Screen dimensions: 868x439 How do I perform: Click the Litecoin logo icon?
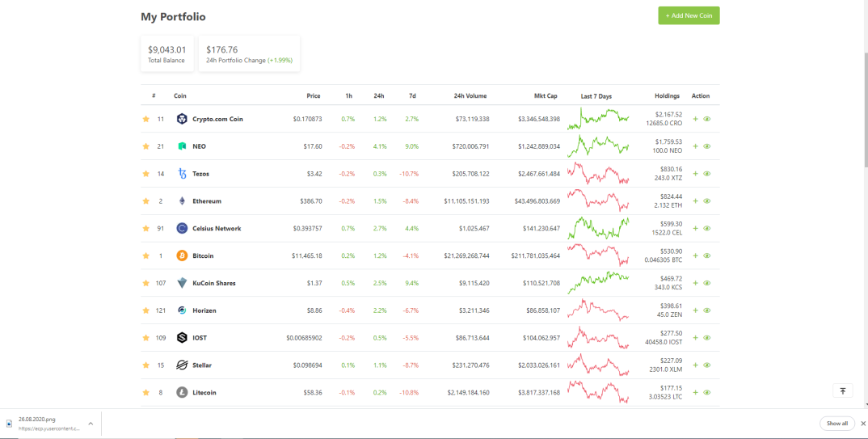pos(182,392)
